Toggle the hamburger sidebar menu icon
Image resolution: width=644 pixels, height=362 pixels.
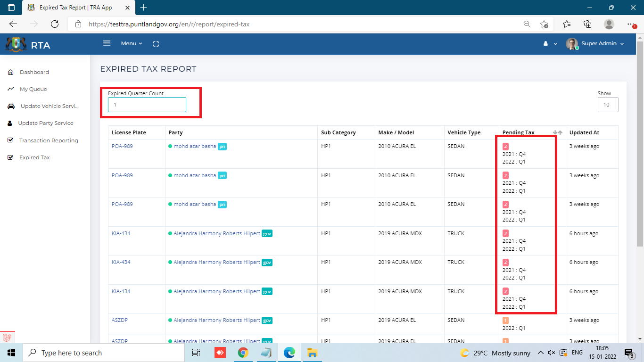click(x=107, y=43)
